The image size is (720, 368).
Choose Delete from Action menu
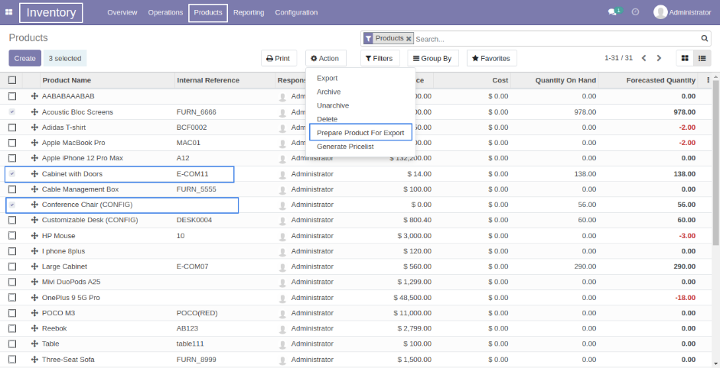[x=327, y=119]
